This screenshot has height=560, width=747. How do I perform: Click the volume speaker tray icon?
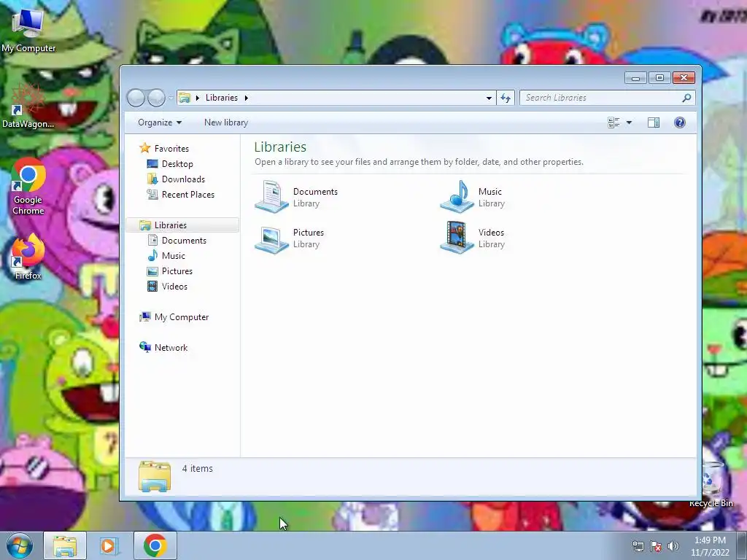673,546
